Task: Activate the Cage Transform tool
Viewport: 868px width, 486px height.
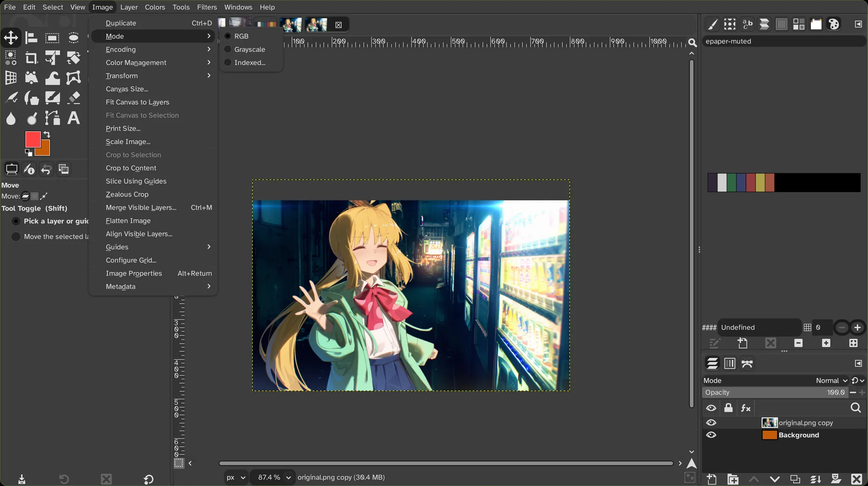Action: [x=73, y=78]
